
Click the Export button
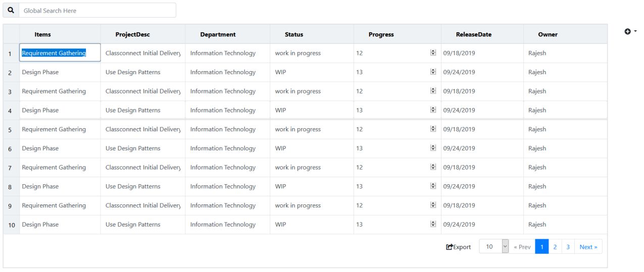click(458, 247)
